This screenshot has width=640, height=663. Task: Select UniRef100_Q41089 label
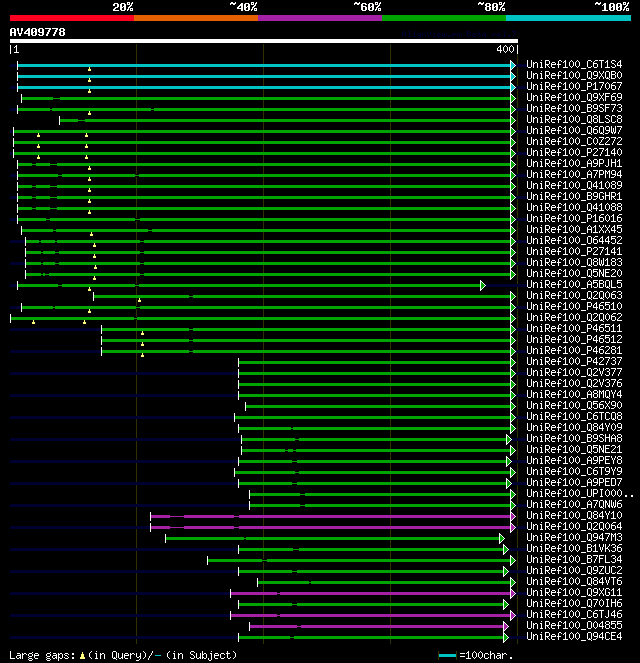574,185
